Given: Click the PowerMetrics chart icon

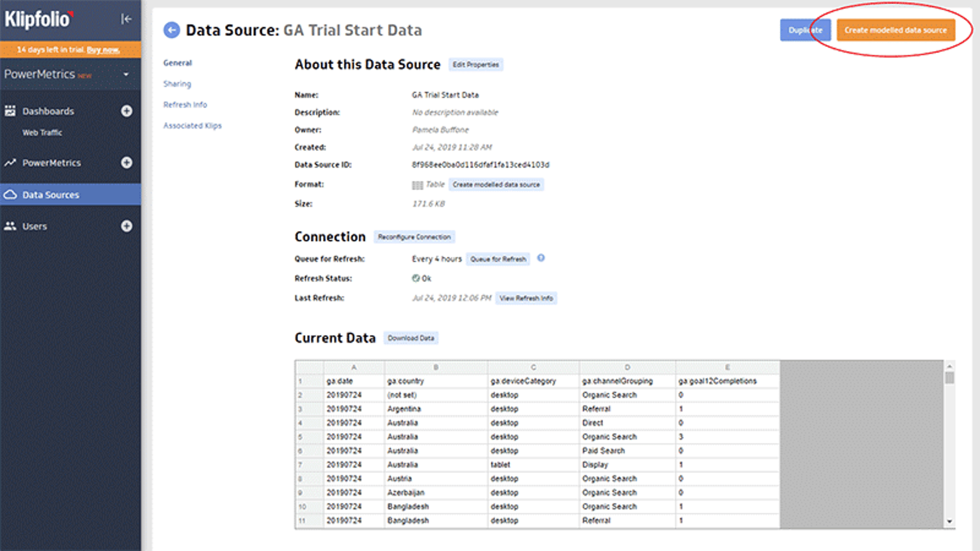Looking at the screenshot, I should [x=9, y=163].
